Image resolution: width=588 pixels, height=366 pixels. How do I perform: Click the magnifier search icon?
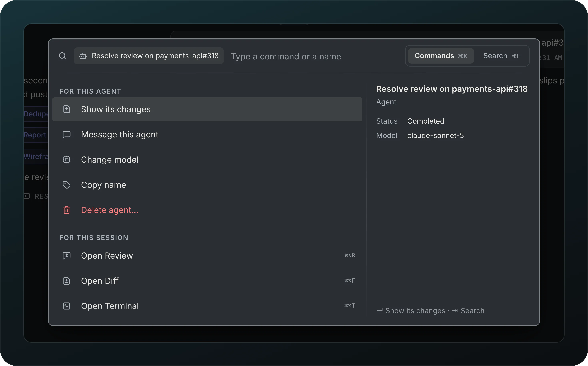point(62,56)
